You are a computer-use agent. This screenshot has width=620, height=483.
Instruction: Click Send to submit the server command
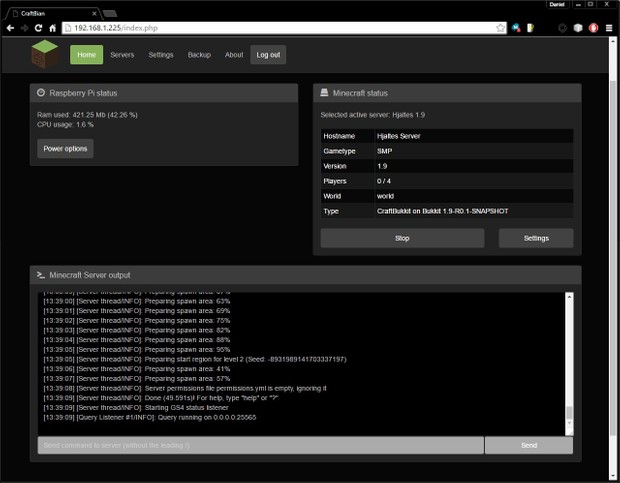(529, 445)
